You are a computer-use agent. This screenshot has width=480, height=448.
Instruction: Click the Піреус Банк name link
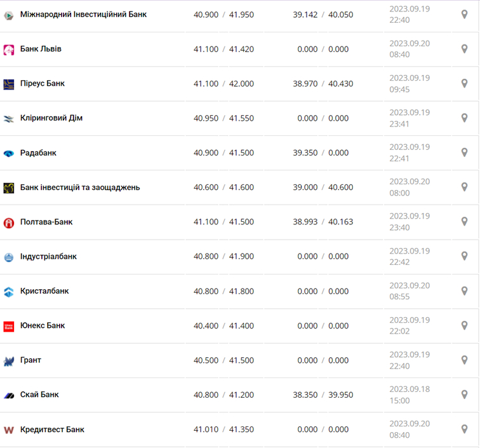tap(43, 83)
